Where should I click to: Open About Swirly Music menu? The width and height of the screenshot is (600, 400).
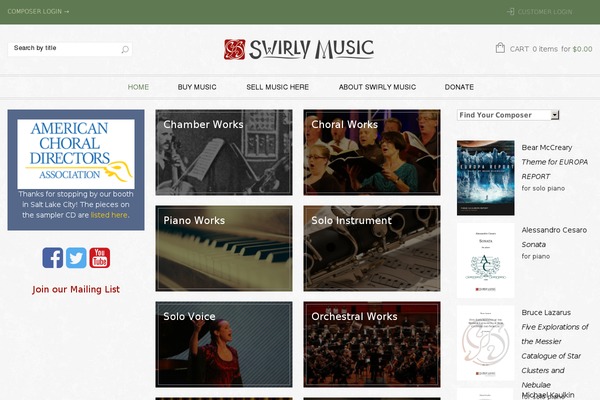click(x=377, y=87)
